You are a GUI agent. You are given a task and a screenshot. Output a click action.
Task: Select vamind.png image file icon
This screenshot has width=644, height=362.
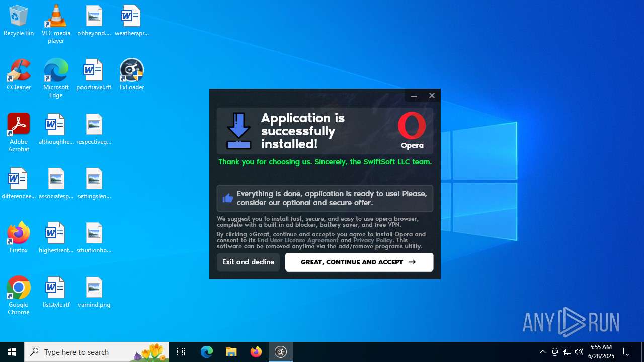tap(94, 292)
